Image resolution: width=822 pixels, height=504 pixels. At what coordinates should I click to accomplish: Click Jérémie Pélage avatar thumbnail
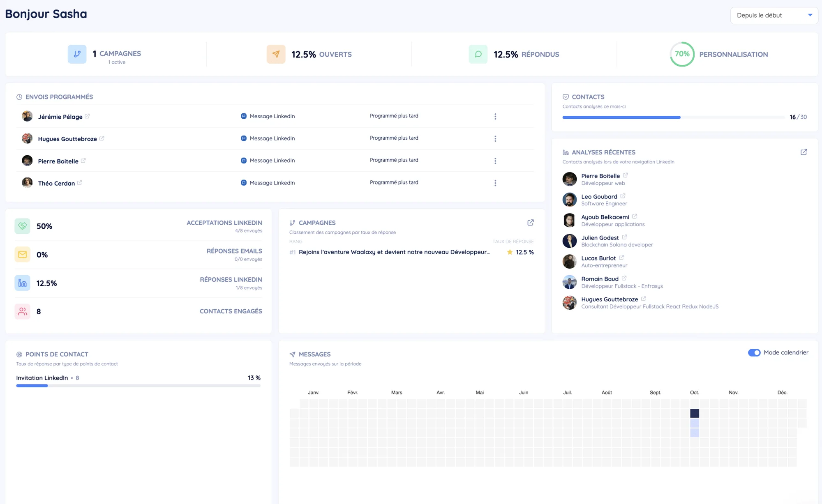coord(27,116)
